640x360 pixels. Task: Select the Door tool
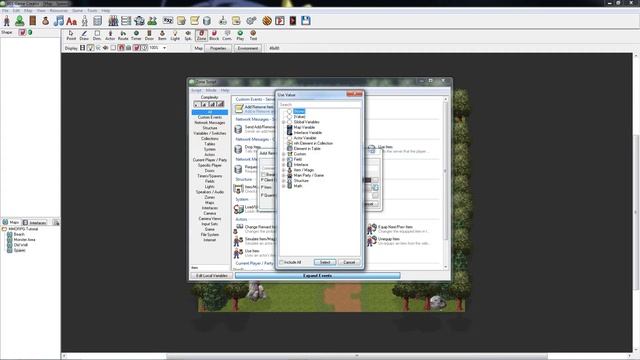pyautogui.click(x=149, y=35)
